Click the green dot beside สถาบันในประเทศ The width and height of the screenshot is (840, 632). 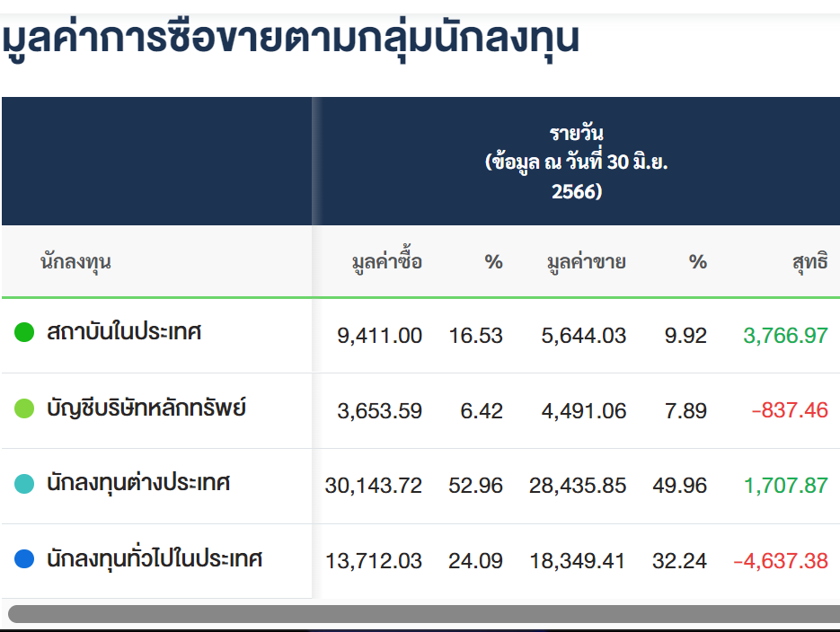pos(24,332)
